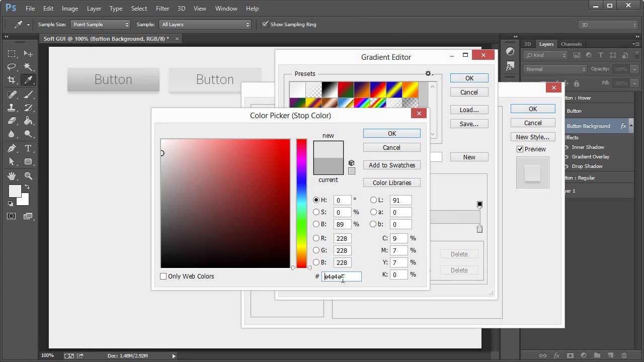This screenshot has height=362, width=644.
Task: Select the Healing Brush tool
Action: coord(12,95)
